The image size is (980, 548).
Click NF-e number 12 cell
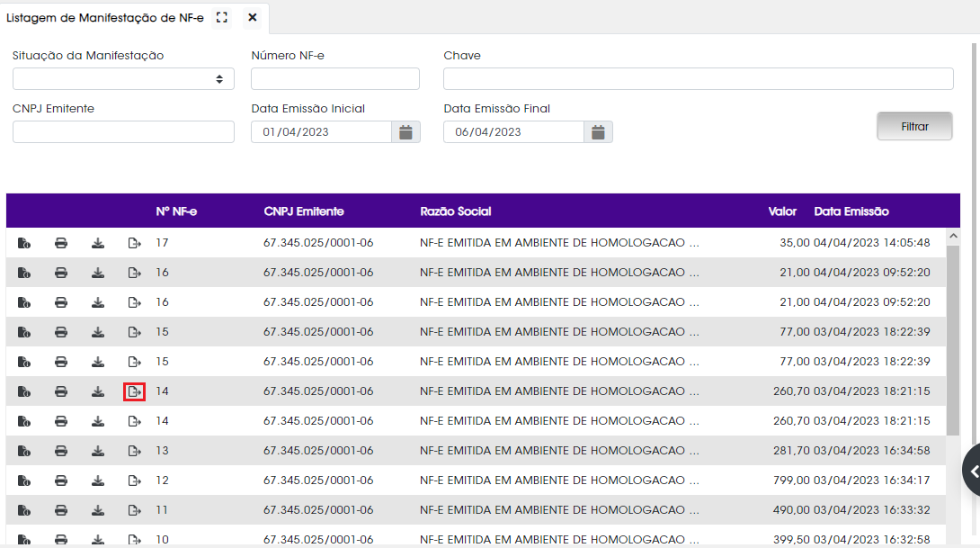[163, 481]
